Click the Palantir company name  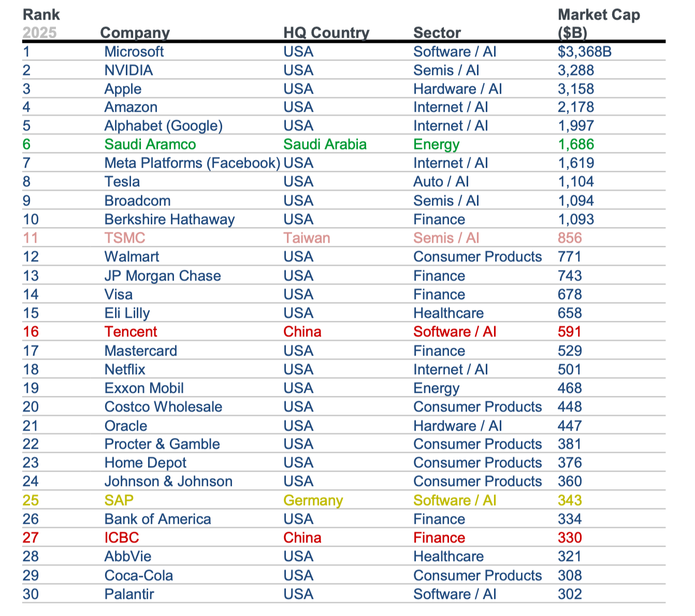129,594
